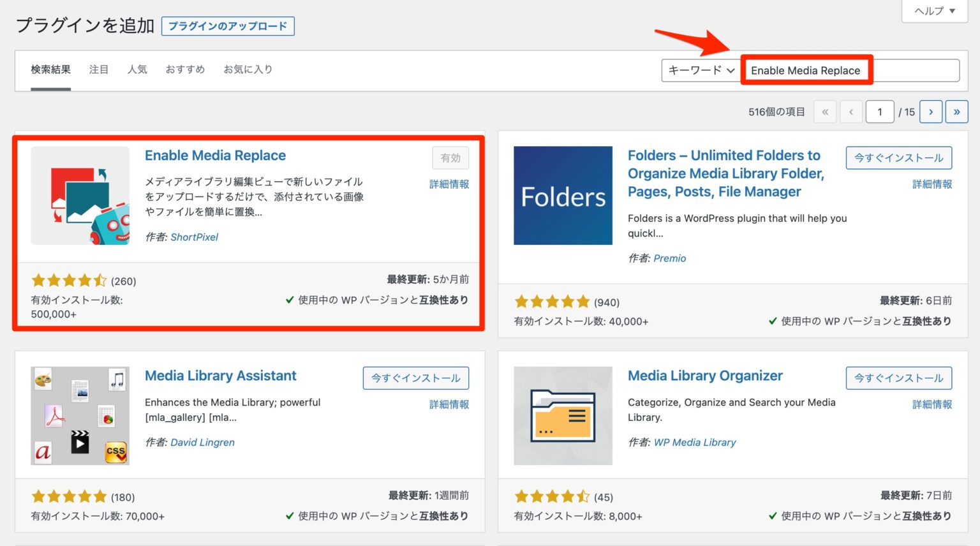Select the 注目 tab

(x=99, y=69)
